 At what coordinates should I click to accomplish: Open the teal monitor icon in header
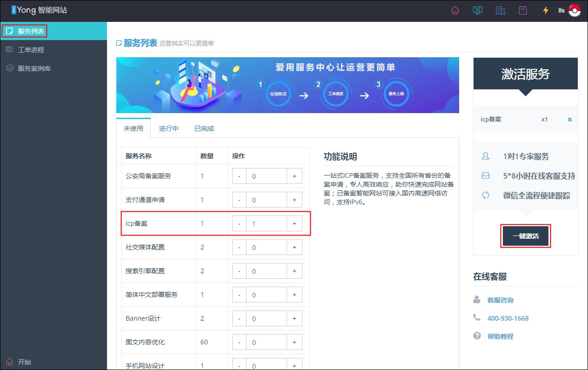478,10
